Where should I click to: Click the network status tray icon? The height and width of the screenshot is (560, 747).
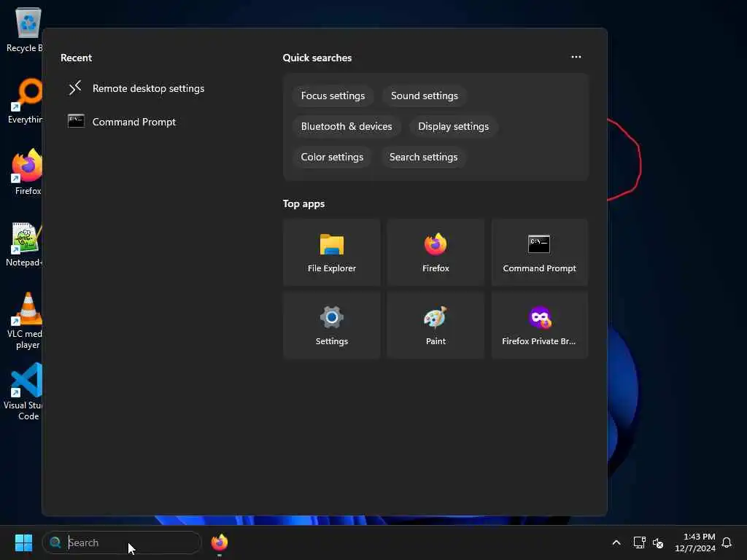pyautogui.click(x=639, y=542)
